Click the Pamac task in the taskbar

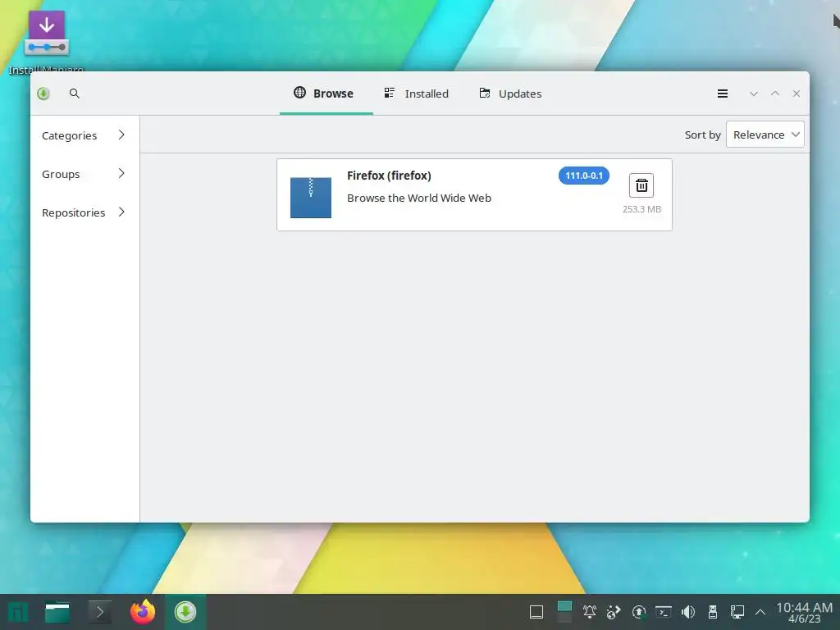pyautogui.click(x=185, y=612)
